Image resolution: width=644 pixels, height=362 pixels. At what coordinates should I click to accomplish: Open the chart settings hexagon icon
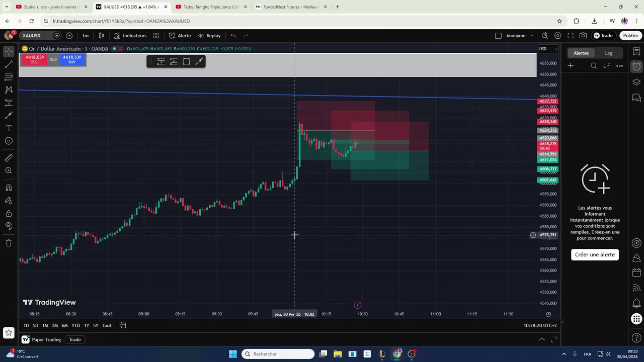557,36
